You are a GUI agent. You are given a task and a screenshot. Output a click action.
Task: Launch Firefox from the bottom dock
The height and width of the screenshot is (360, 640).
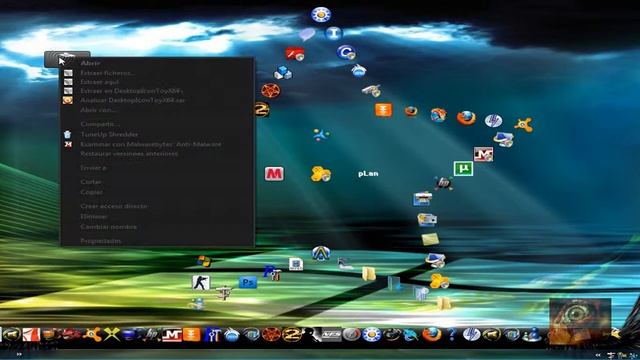(x=431, y=335)
